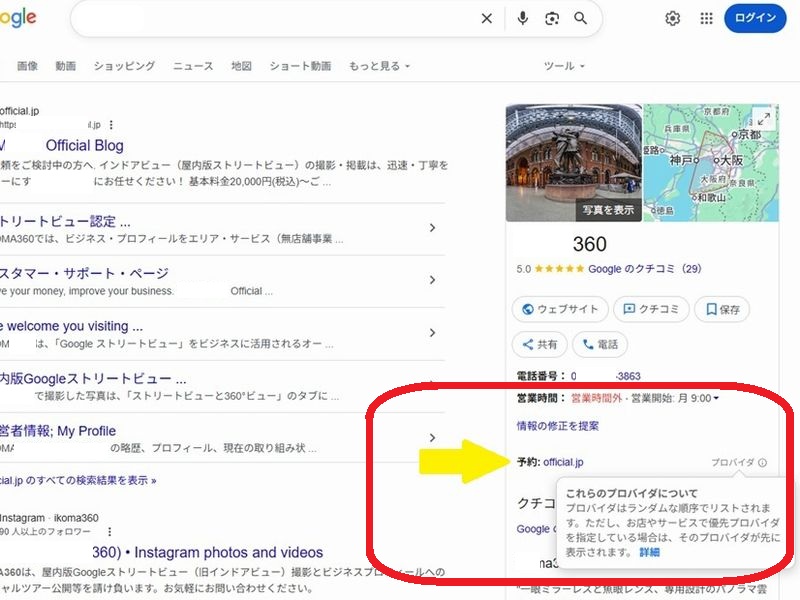Viewport: 800px width, 600px height.
Task: Switch to the ニュース tab
Action: tap(193, 66)
